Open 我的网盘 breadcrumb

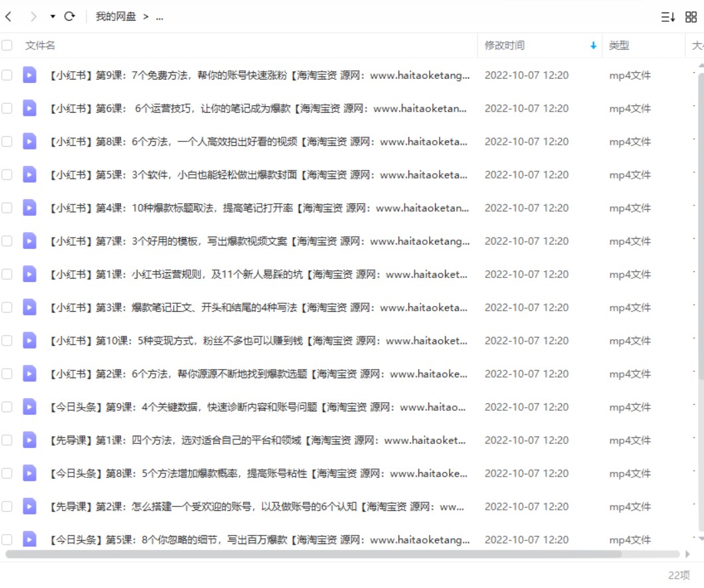[x=116, y=17]
